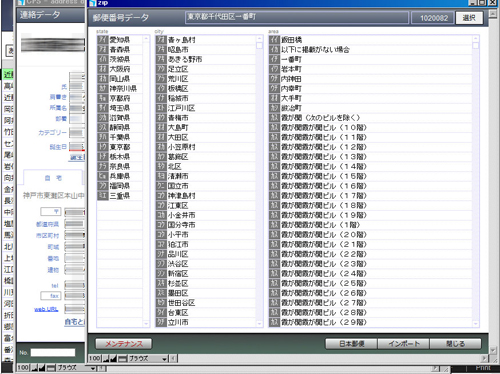Click kana index icon beside 愛知県
The image size is (500, 374).
(x=103, y=40)
